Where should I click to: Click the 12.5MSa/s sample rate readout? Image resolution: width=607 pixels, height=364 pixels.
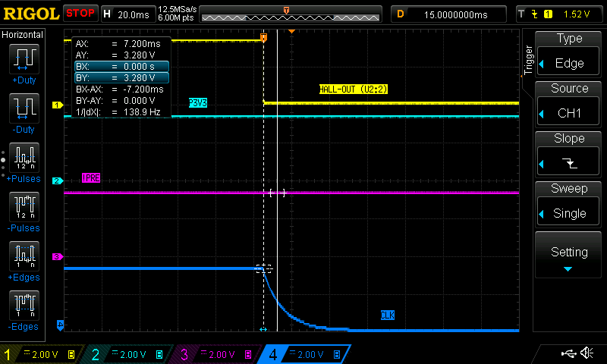[x=178, y=9]
